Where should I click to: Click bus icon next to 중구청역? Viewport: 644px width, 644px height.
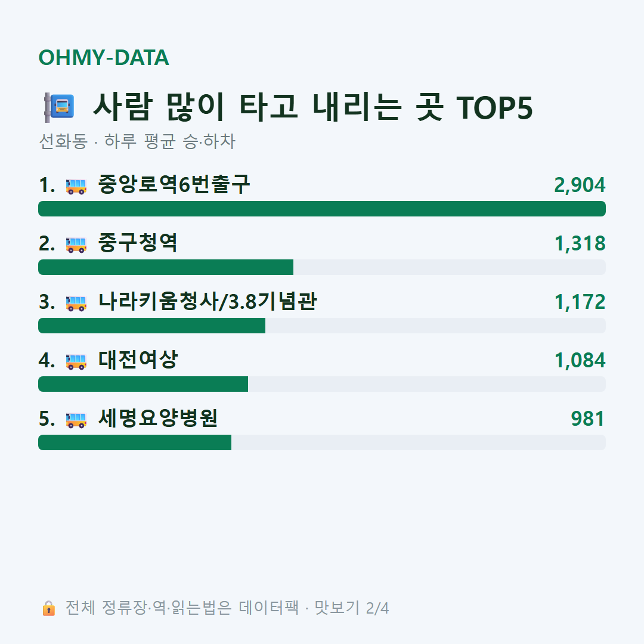(x=76, y=244)
